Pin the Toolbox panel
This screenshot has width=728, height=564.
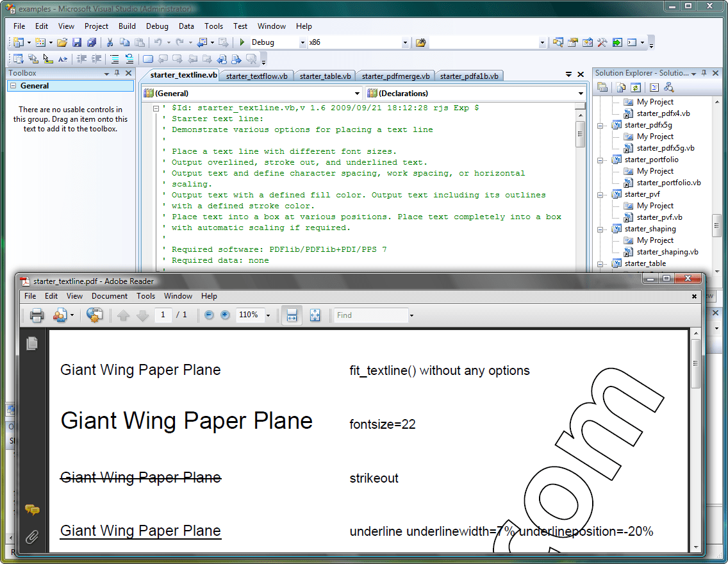click(117, 72)
